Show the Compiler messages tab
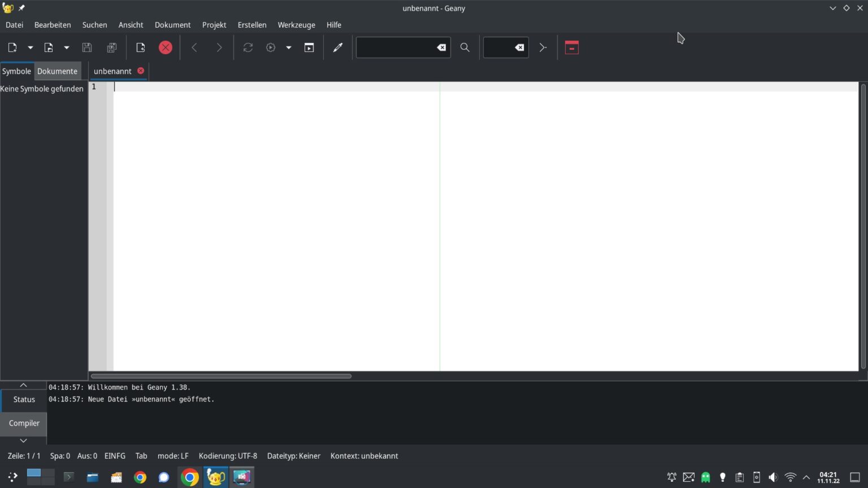868x488 pixels. [24, 423]
